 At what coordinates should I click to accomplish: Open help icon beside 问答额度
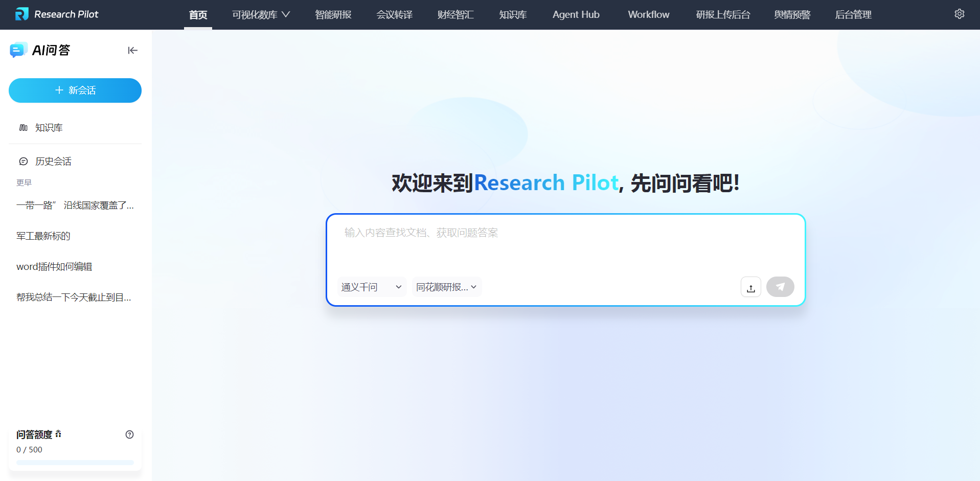[x=130, y=434]
